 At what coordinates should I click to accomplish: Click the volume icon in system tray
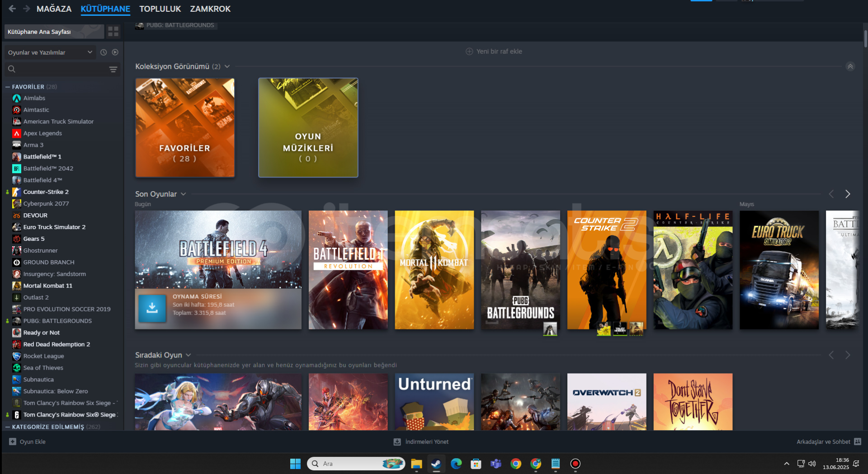tap(812, 464)
